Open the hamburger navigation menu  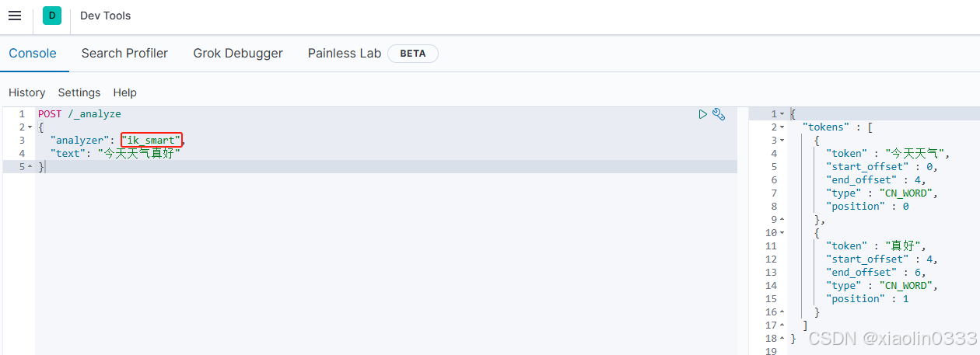click(15, 16)
